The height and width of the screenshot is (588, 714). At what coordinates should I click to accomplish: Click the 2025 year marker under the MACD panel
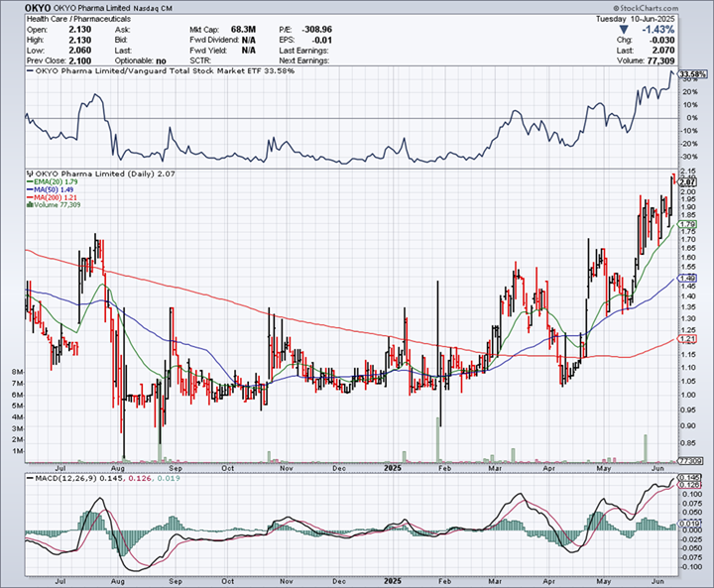393,581
